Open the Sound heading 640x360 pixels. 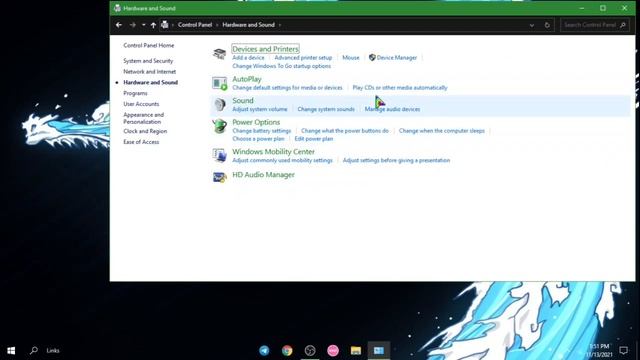point(243,100)
